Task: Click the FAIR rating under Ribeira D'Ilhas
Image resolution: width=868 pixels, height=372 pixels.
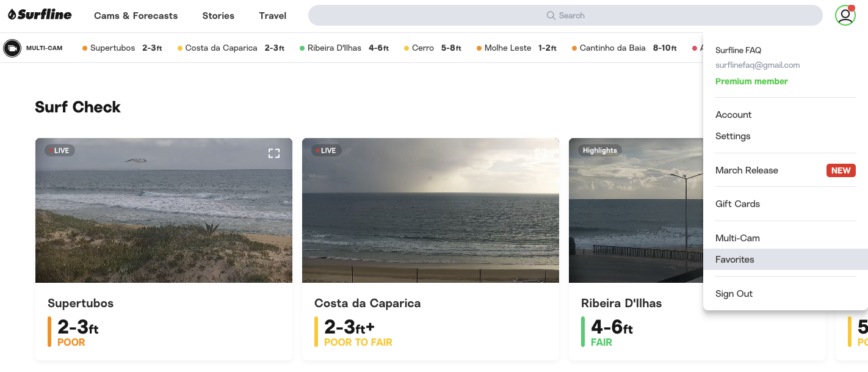Action: [x=601, y=343]
